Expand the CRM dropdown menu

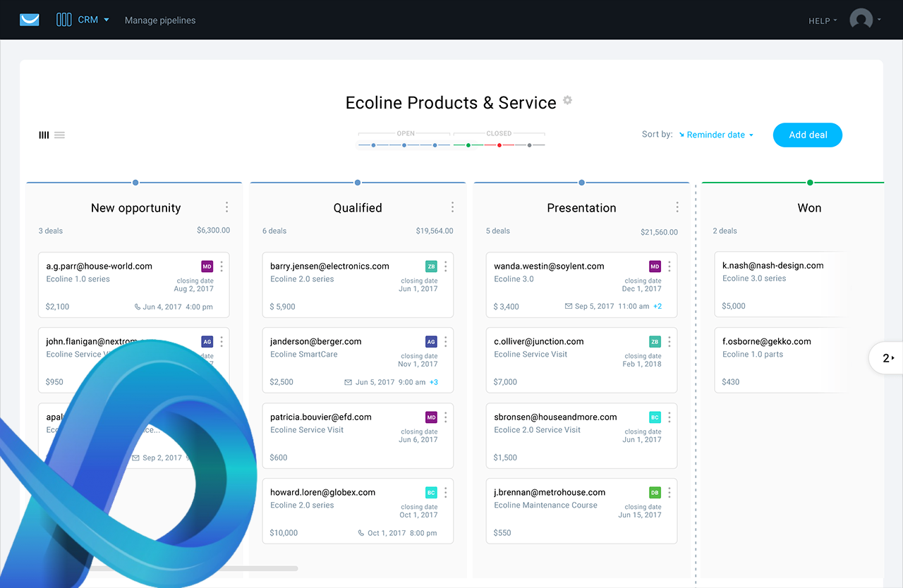[x=94, y=20]
